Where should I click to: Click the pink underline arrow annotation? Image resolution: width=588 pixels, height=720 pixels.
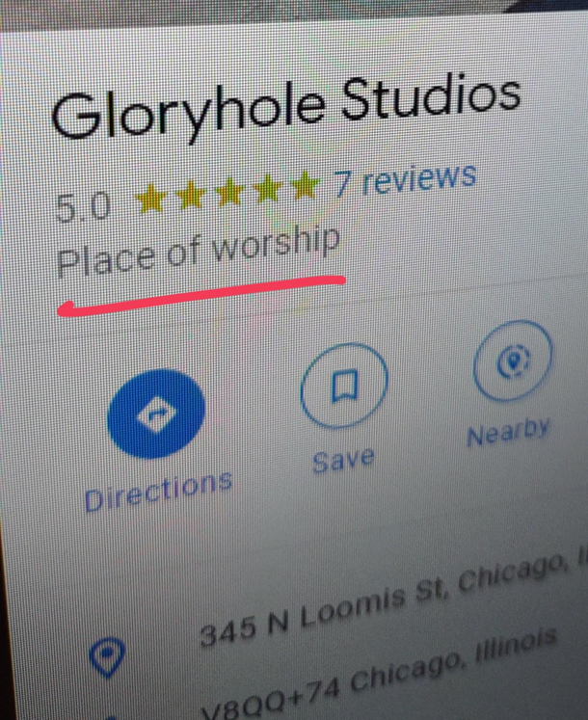[x=201, y=296]
